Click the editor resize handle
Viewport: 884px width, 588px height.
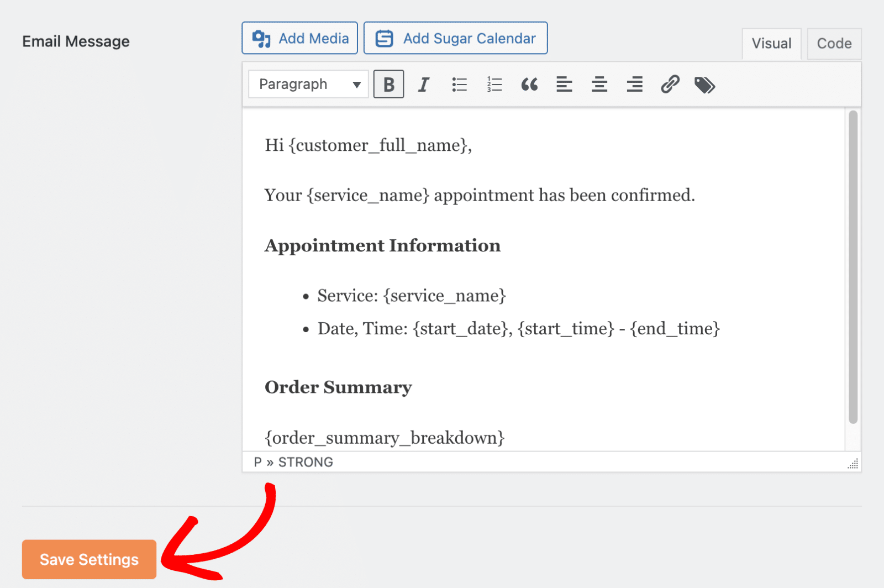click(x=854, y=464)
